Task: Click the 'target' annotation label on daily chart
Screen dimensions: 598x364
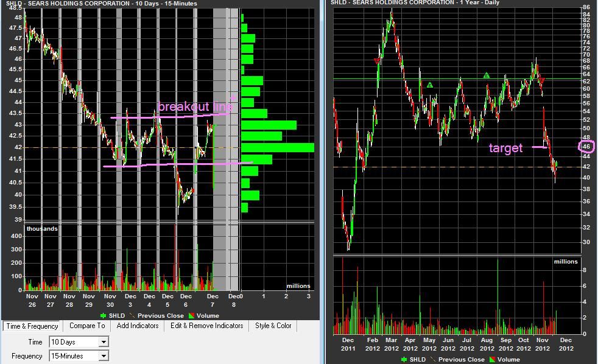Action: (505, 148)
